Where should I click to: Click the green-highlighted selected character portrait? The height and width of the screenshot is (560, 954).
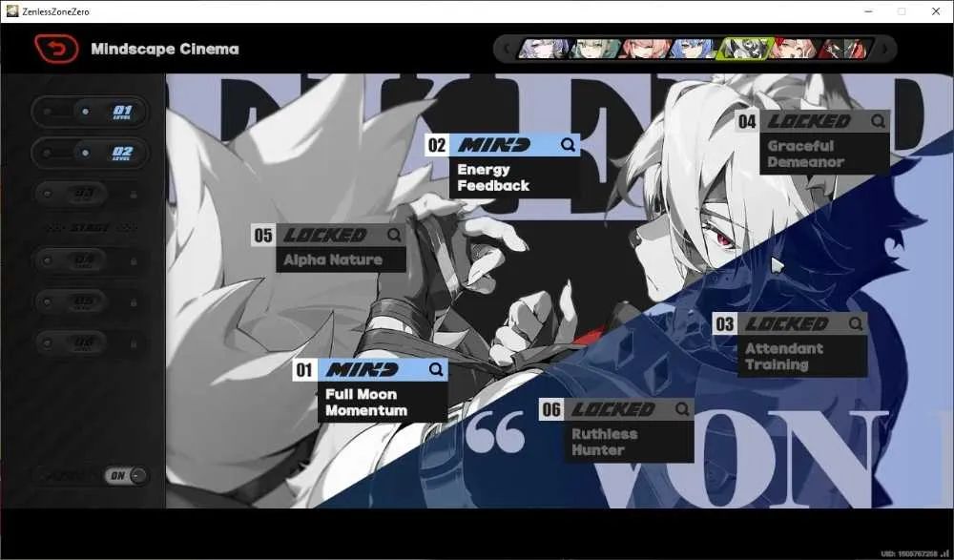[x=745, y=49]
